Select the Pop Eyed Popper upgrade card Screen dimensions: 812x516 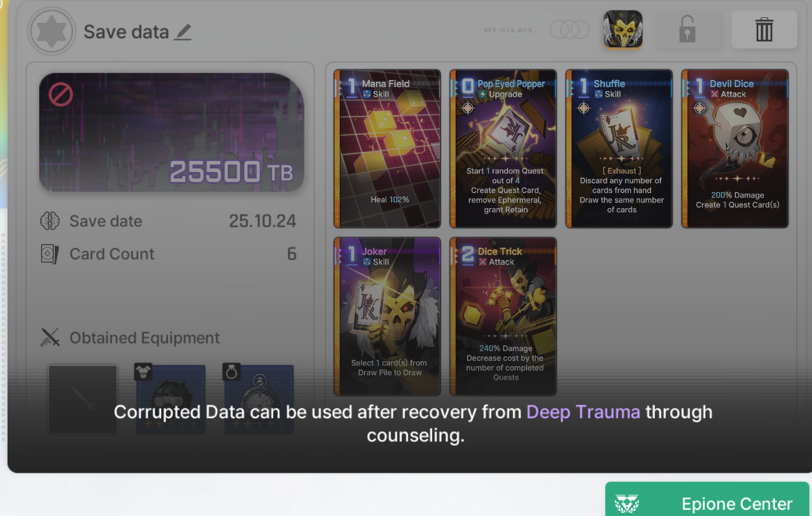click(503, 149)
